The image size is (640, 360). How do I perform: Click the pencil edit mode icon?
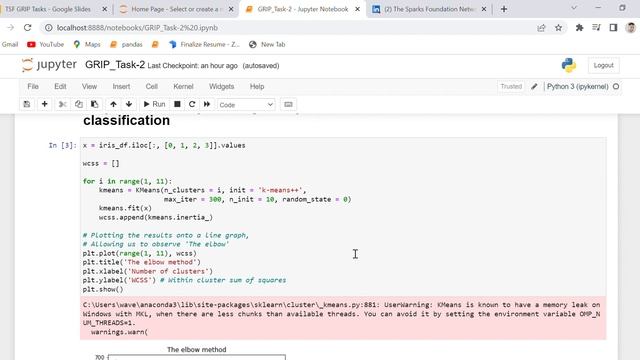534,87
